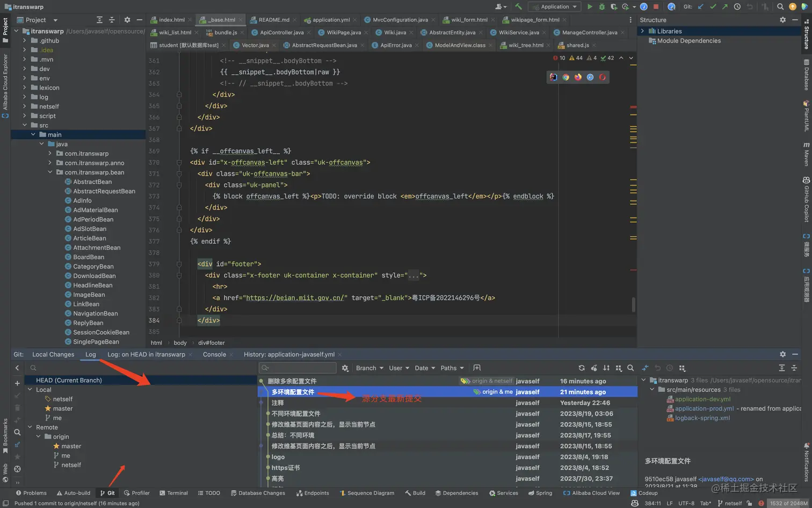Refresh the Git log
The height and width of the screenshot is (508, 812).
[582, 368]
